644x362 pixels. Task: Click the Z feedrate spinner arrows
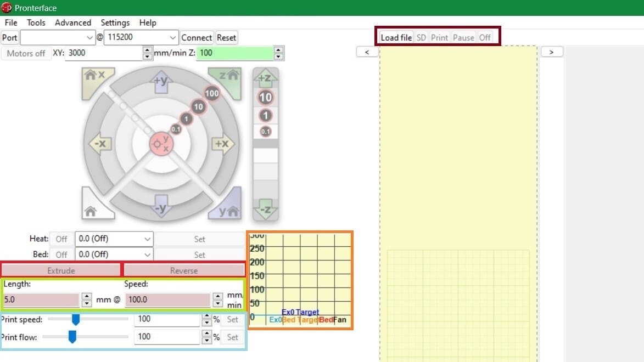tap(278, 53)
